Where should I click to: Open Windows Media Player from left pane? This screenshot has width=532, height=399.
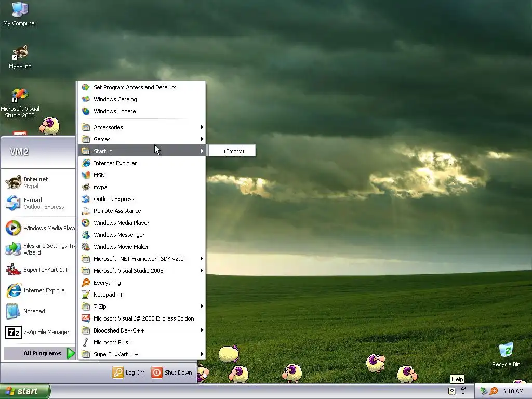coord(39,228)
